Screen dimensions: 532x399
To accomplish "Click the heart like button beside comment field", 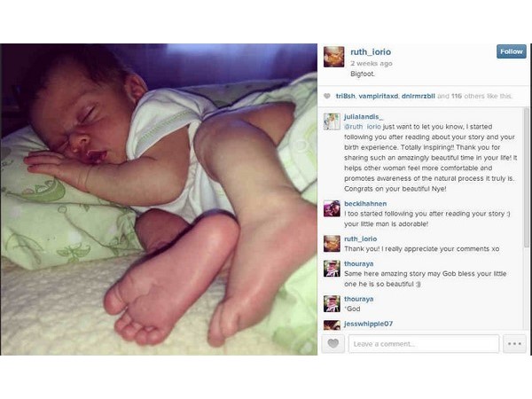I will pyautogui.click(x=332, y=344).
